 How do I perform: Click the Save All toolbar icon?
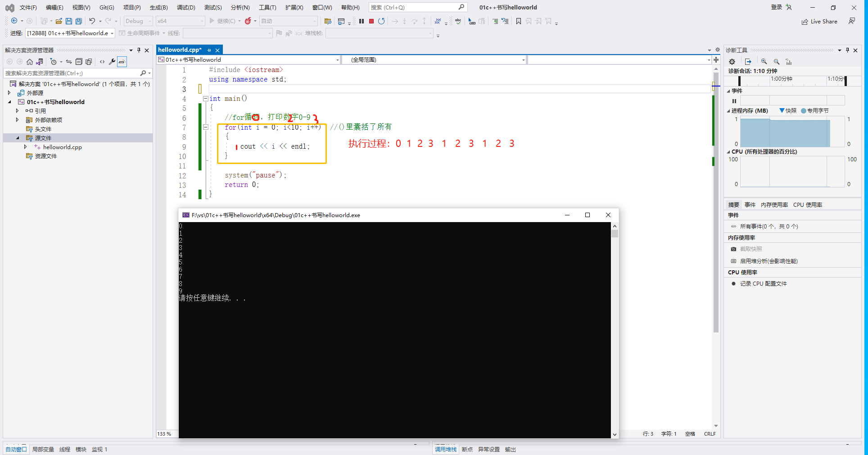[x=79, y=21]
